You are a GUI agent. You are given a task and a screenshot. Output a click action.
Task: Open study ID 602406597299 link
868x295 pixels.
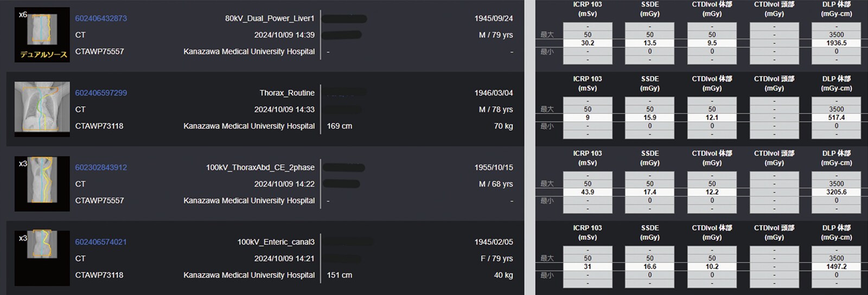pyautogui.click(x=101, y=93)
